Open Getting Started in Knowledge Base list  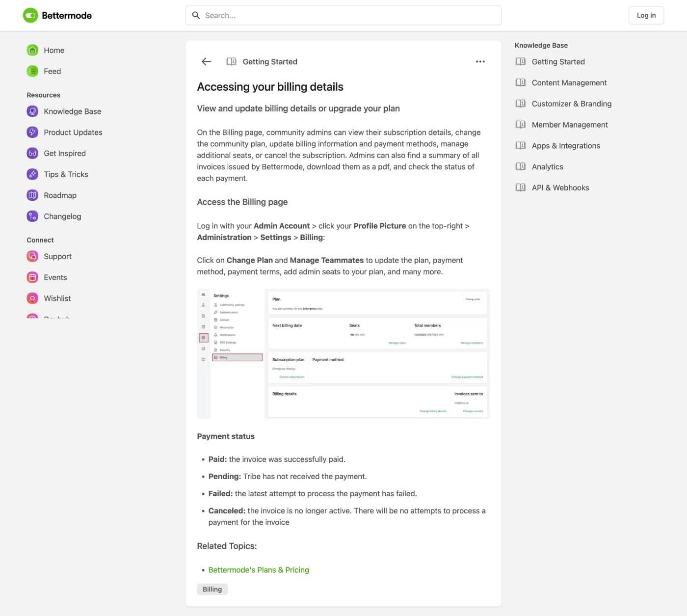(x=558, y=62)
